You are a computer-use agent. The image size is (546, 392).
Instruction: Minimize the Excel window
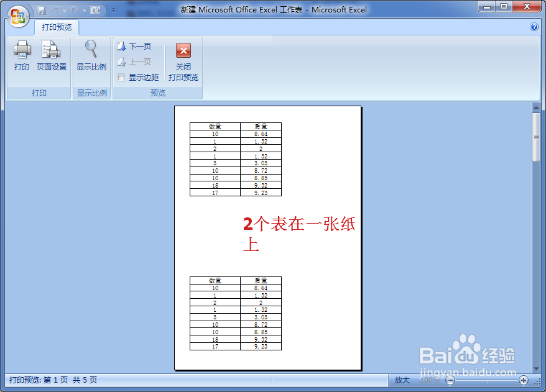coord(487,7)
